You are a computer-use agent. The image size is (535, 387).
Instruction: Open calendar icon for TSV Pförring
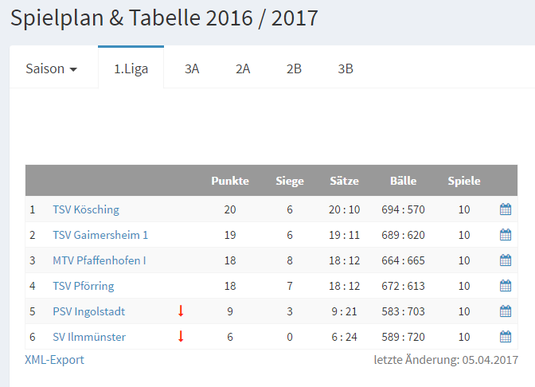(x=505, y=286)
